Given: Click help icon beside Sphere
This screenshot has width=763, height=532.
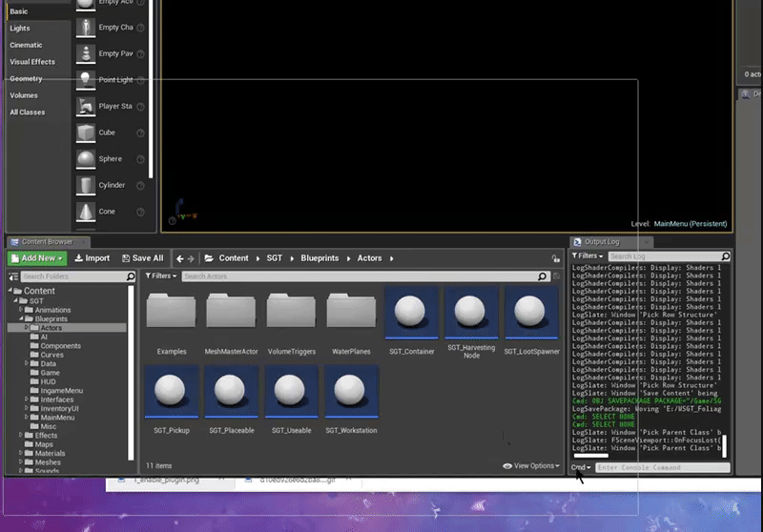Looking at the screenshot, I should (x=140, y=159).
